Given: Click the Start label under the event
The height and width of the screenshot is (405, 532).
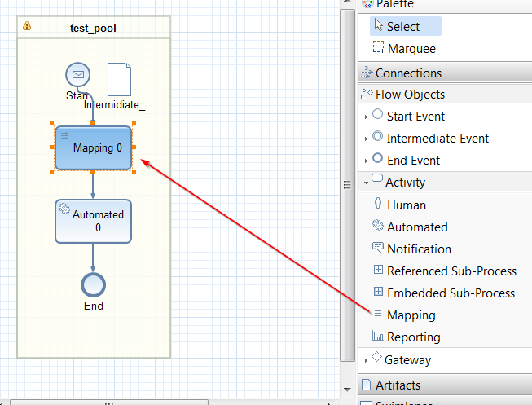Looking at the screenshot, I should pos(77,95).
